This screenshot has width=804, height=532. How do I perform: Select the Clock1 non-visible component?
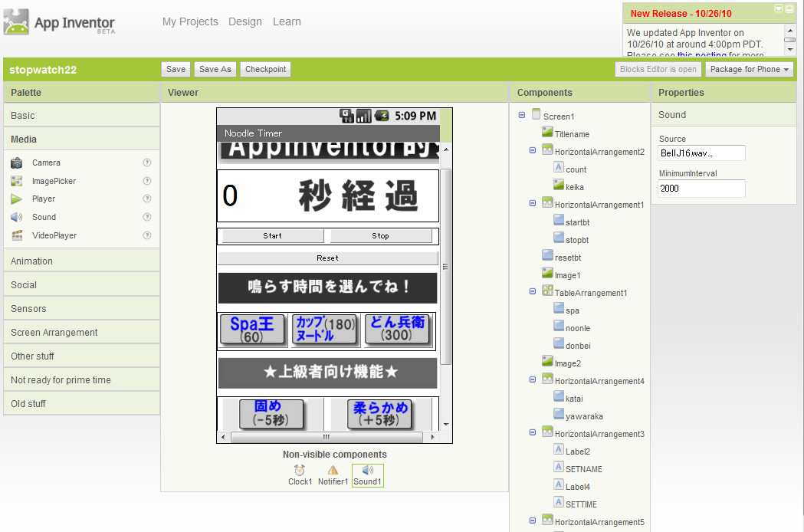300,475
